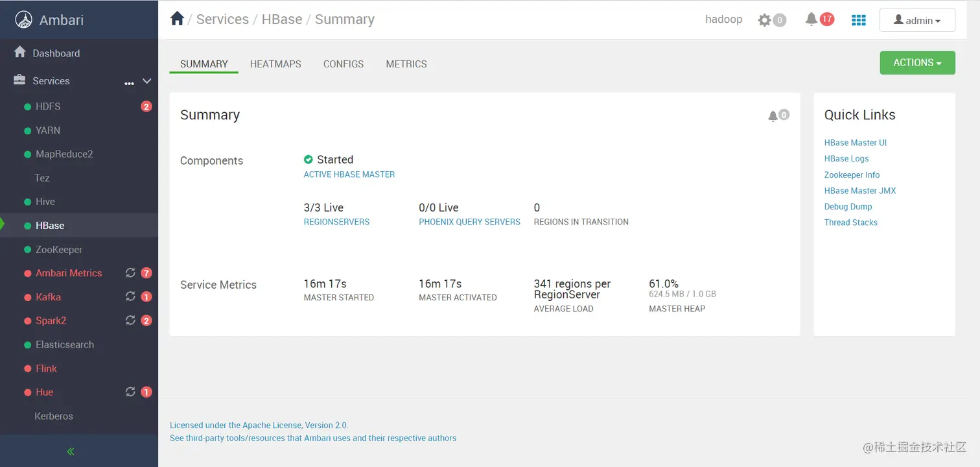The height and width of the screenshot is (467, 980).
Task: Click the Hue restart-required icon
Action: tap(130, 392)
